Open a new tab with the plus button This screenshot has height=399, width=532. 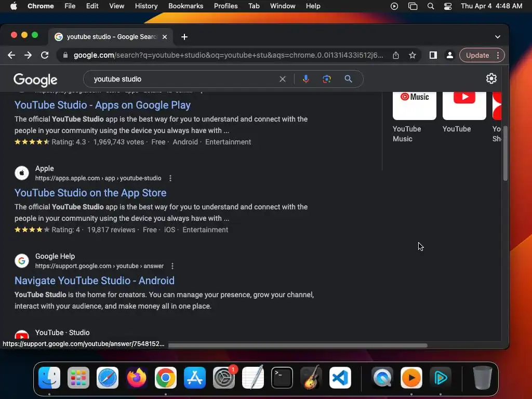tap(184, 37)
